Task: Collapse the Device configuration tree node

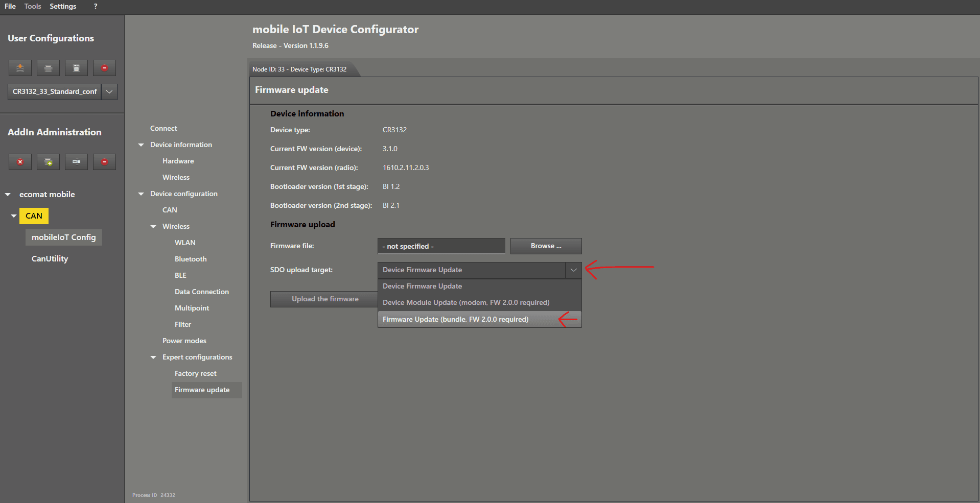Action: [x=141, y=194]
